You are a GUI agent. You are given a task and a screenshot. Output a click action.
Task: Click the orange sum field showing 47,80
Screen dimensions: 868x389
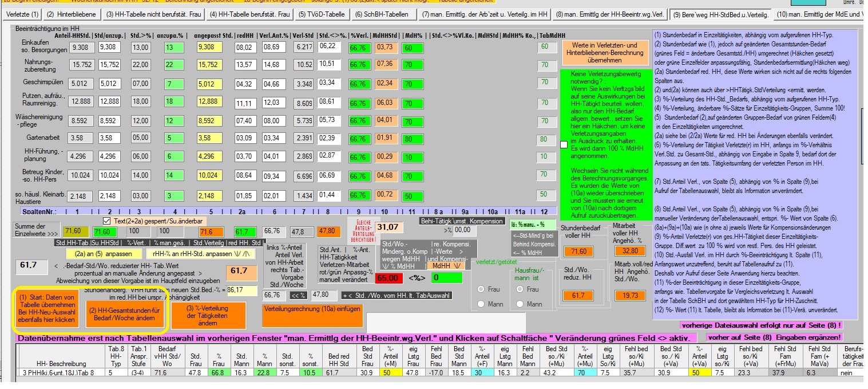[x=328, y=231]
